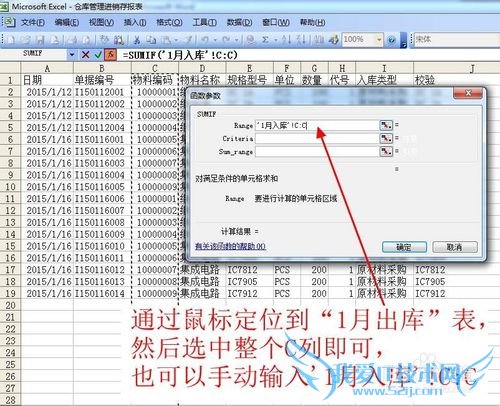Click the AutoSum sigma icon

[265, 40]
